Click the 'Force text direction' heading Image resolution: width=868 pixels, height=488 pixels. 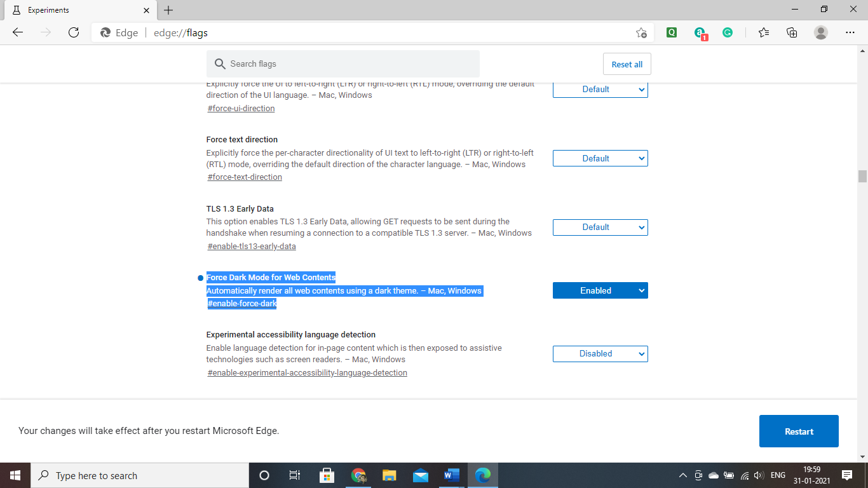pos(242,139)
